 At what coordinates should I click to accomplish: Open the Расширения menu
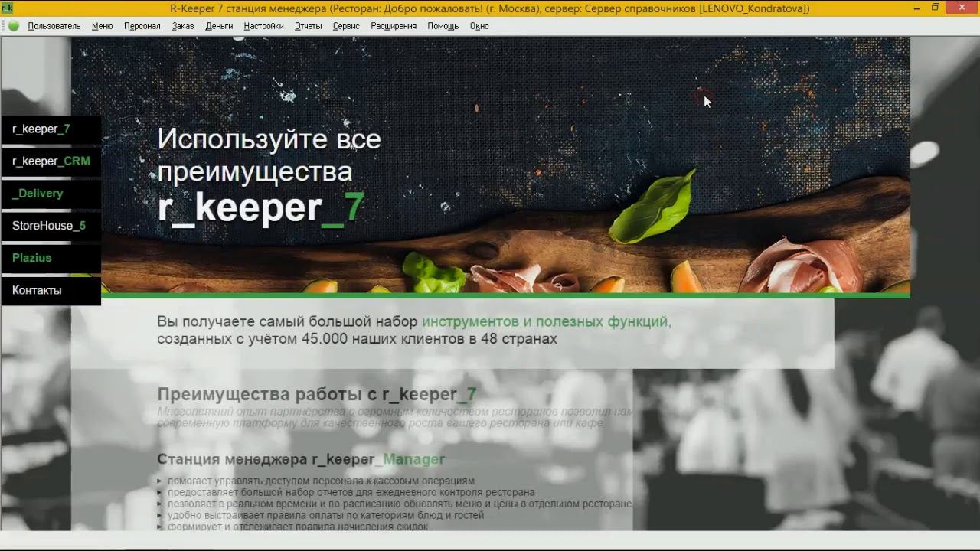(x=394, y=26)
